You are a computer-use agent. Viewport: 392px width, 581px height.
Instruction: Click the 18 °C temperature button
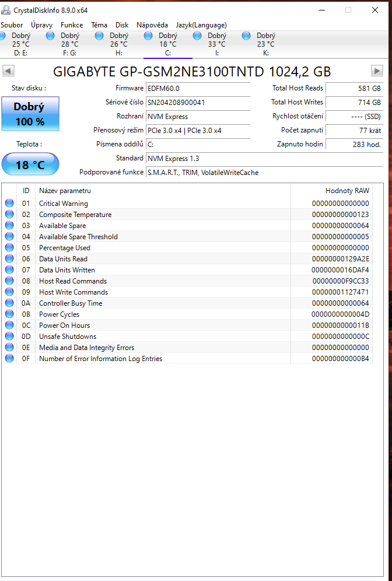click(30, 164)
